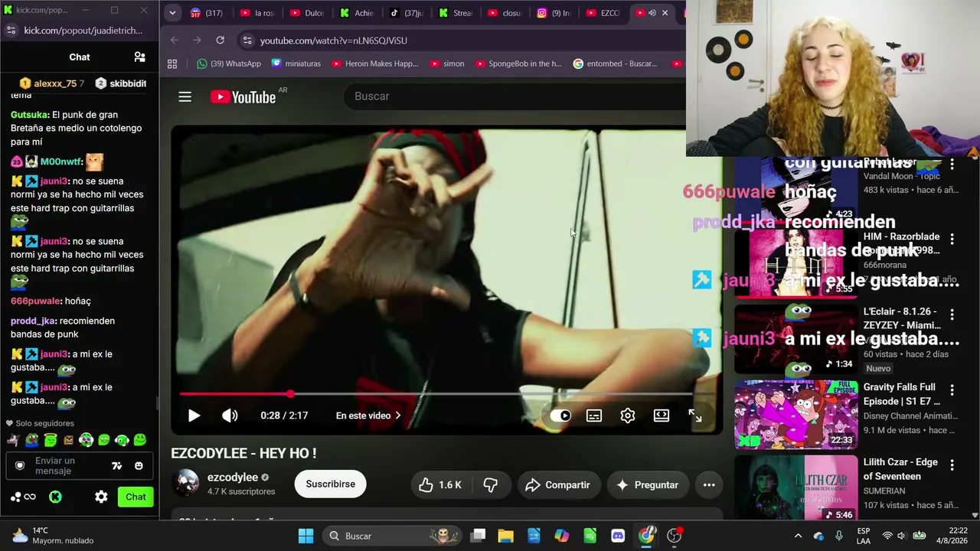
Task: Open Kick chat settings gear
Action: click(x=101, y=497)
